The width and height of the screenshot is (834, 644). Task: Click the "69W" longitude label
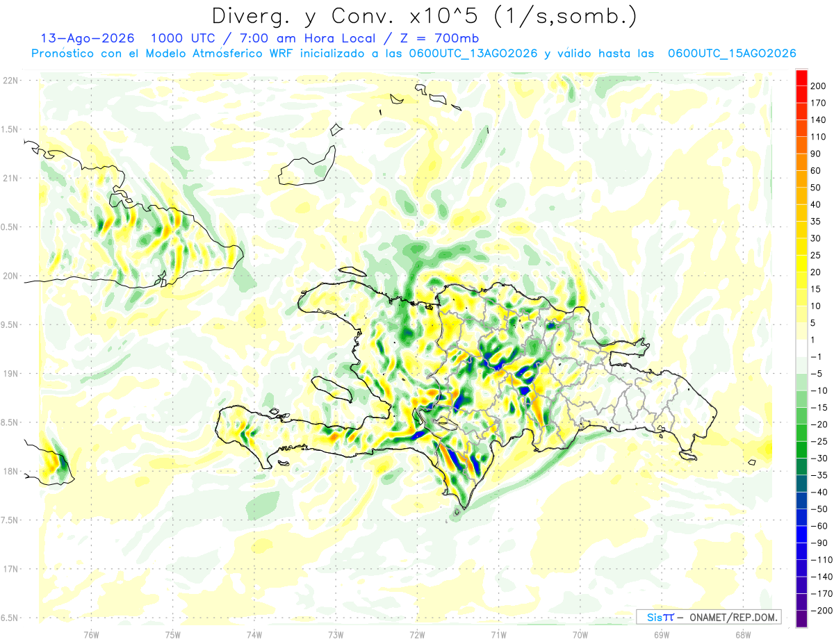coord(661,634)
